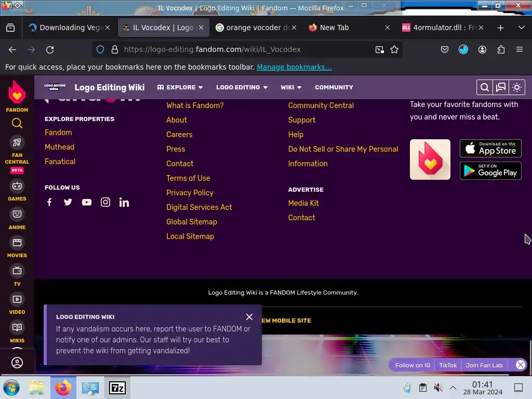Image resolution: width=532 pixels, height=399 pixels.
Task: Open Manage bookmarks link
Action: tap(294, 67)
